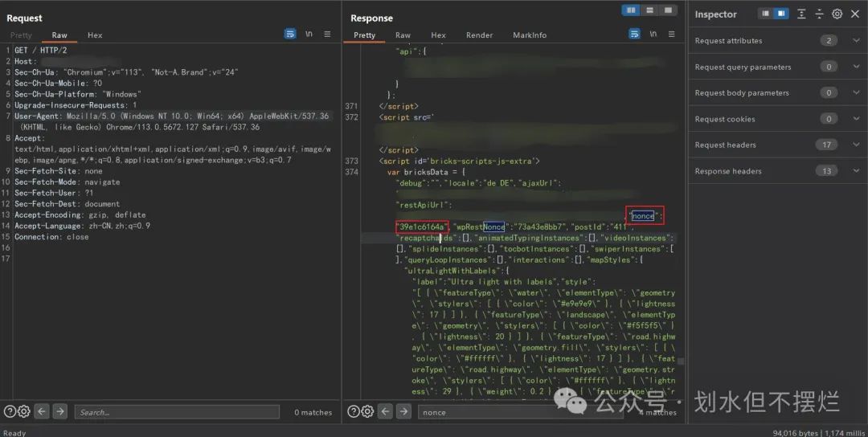Open Request panel options menu
The height and width of the screenshot is (437, 868).
point(327,35)
